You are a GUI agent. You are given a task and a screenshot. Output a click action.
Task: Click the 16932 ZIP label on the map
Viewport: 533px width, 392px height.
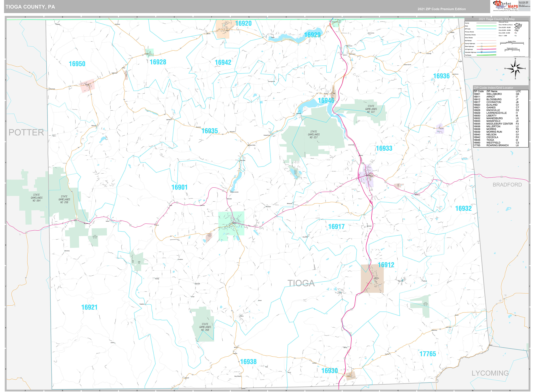[463, 209]
